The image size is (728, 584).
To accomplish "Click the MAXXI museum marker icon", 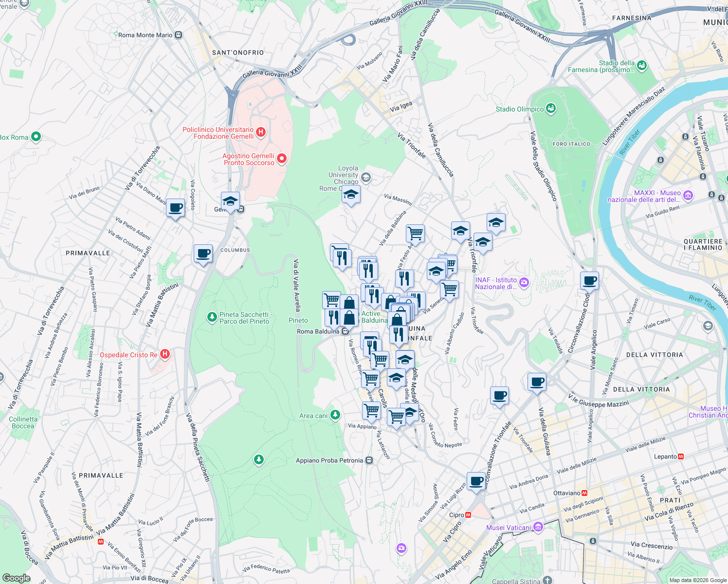I will 688,195.
